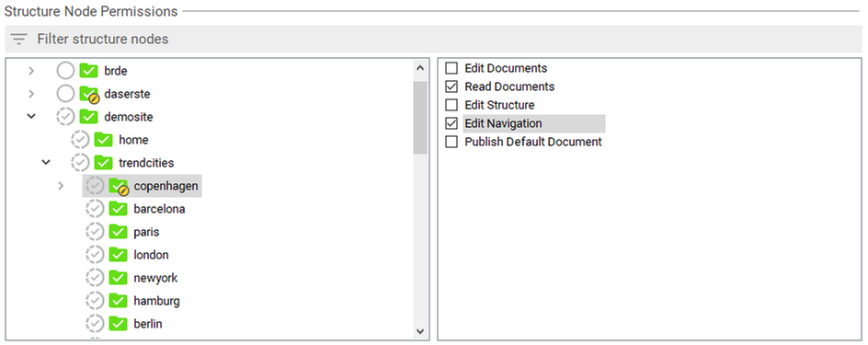Screen dimensions: 868x345
Task: Select the berlin node label
Action: coord(148,324)
